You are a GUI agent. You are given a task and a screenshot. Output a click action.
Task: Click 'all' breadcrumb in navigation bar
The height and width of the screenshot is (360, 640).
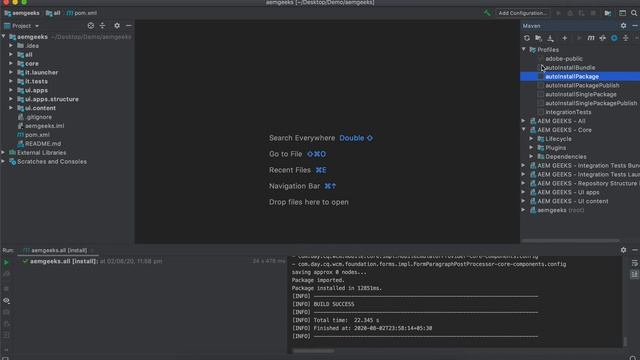click(53, 13)
